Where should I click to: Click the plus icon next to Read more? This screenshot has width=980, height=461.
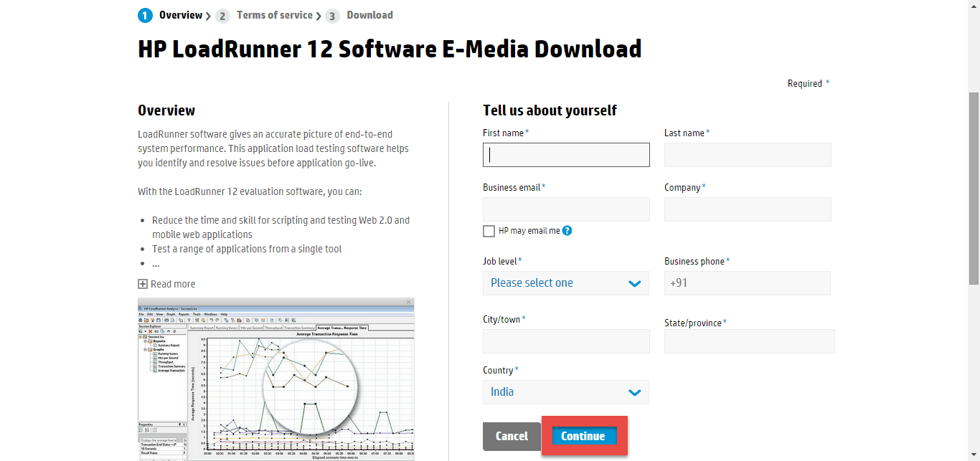coord(143,284)
